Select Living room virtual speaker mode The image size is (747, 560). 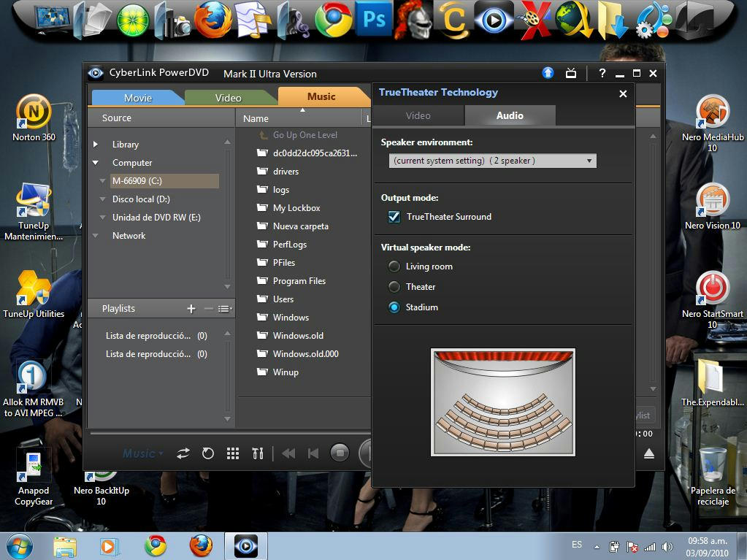[394, 266]
